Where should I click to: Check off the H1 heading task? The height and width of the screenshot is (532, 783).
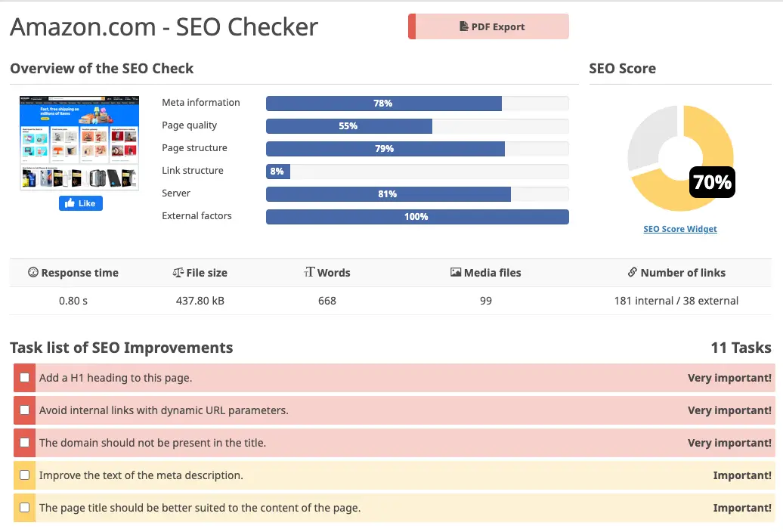coord(23,378)
